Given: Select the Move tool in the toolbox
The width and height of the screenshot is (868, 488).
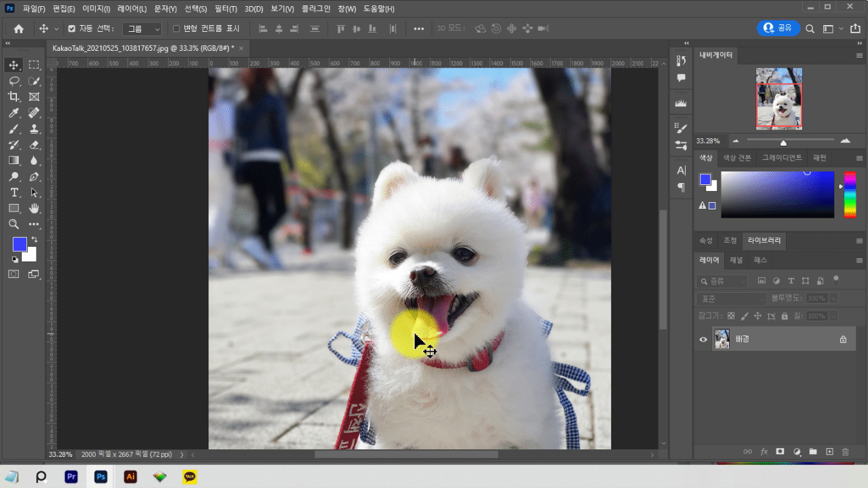Looking at the screenshot, I should point(14,65).
